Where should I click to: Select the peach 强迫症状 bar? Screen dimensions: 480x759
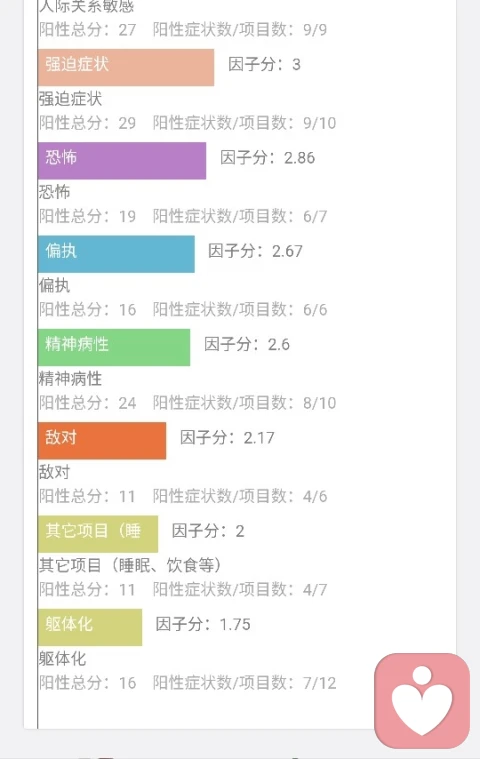[126, 67]
